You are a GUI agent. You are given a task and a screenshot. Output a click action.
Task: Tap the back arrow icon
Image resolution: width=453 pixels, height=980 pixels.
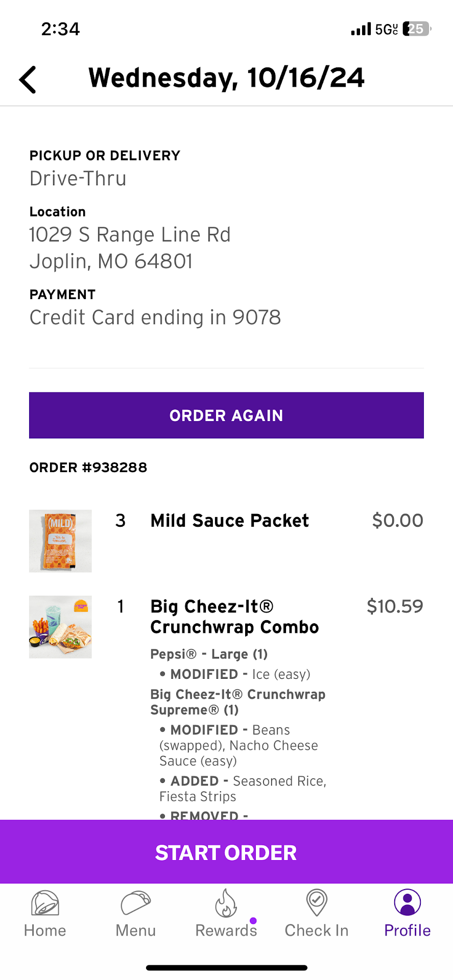tap(28, 80)
